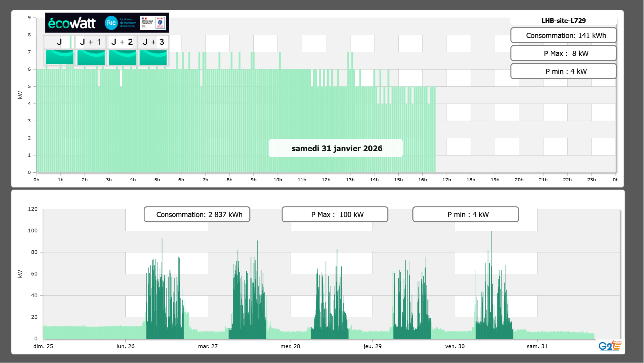Click the green Ecowatt signal under J+2
This screenshot has height=363, width=644.
[122, 57]
